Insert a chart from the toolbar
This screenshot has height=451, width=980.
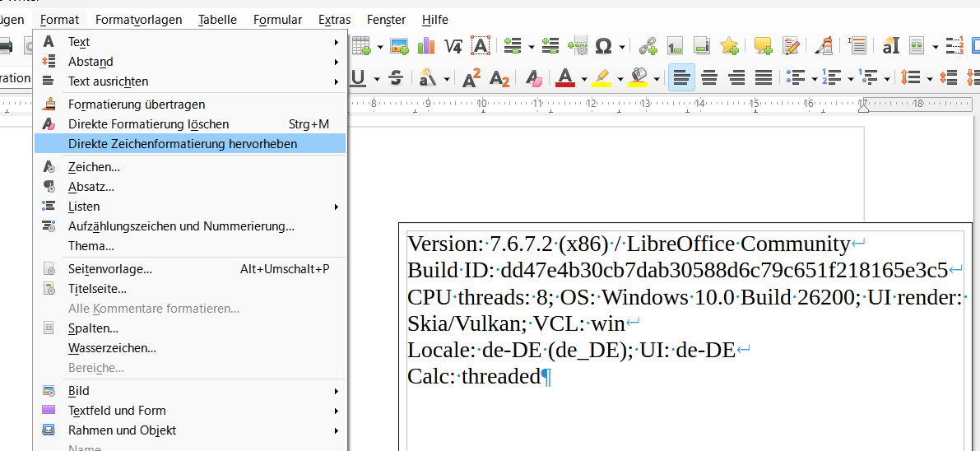click(x=426, y=46)
